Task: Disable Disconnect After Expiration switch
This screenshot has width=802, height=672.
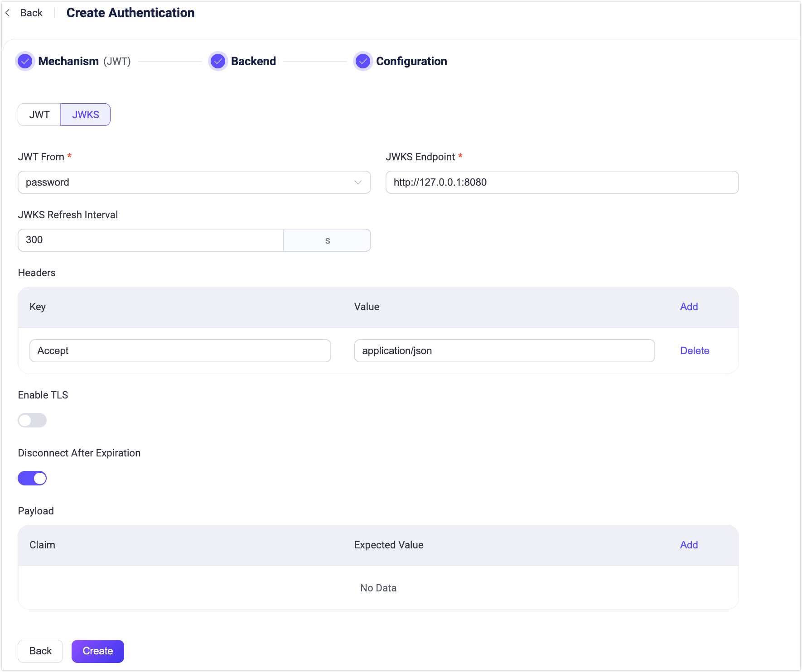Action: (x=32, y=478)
